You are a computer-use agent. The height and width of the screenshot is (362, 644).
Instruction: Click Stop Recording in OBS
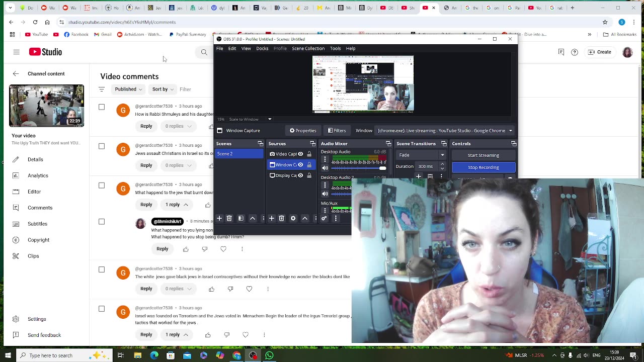tap(484, 167)
